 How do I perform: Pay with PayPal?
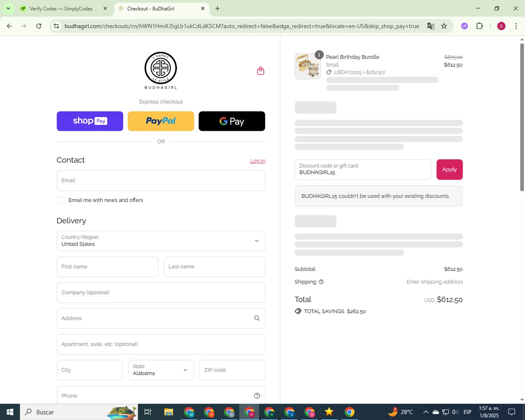click(x=161, y=121)
